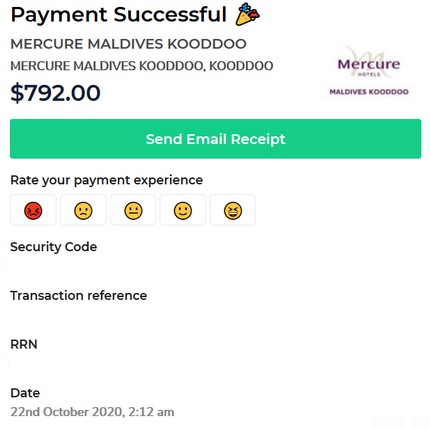
Task: Click the Payment Successful heading
Action: (119, 14)
